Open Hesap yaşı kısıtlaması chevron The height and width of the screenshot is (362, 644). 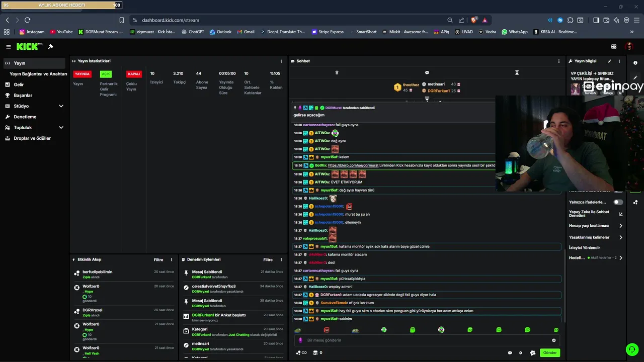click(x=621, y=226)
